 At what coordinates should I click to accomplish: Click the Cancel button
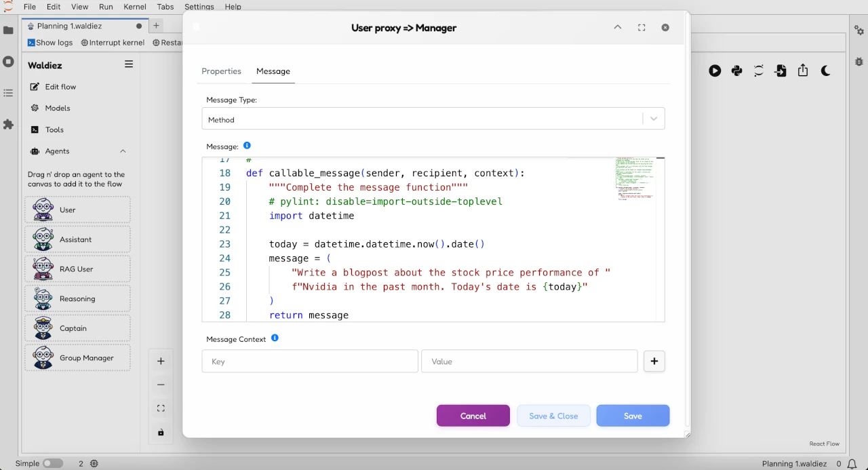click(x=473, y=415)
